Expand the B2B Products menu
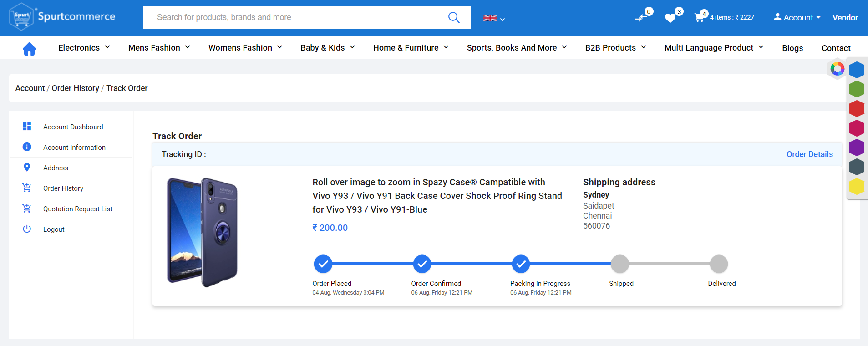 [616, 48]
